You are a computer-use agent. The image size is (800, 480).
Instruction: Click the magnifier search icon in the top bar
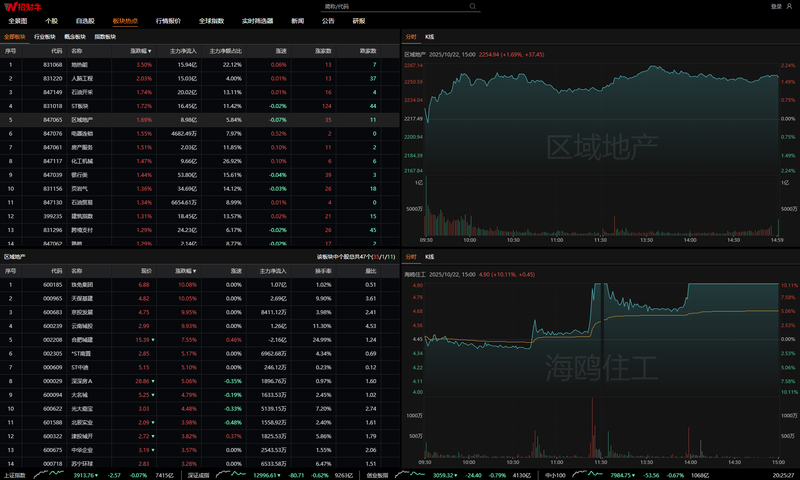click(472, 6)
